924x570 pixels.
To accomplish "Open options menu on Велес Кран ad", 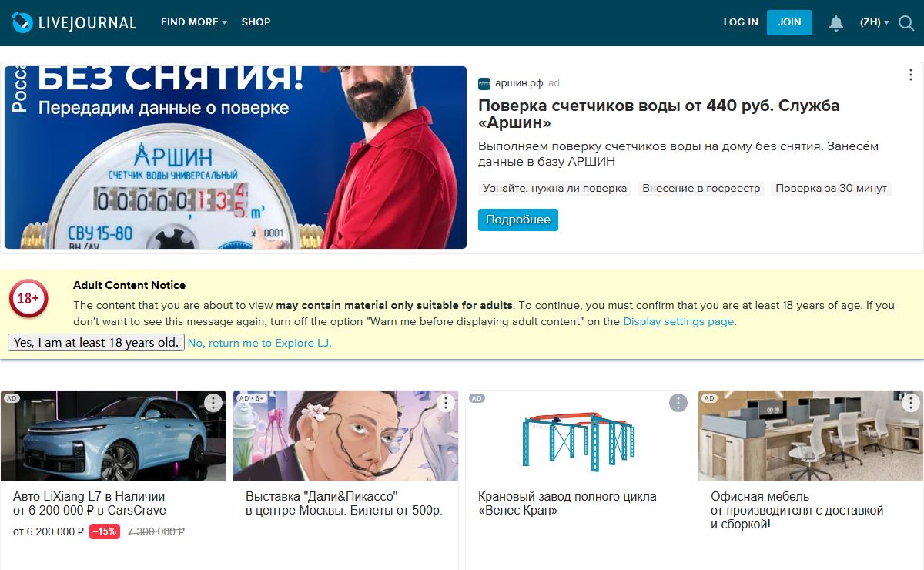I will pyautogui.click(x=678, y=403).
